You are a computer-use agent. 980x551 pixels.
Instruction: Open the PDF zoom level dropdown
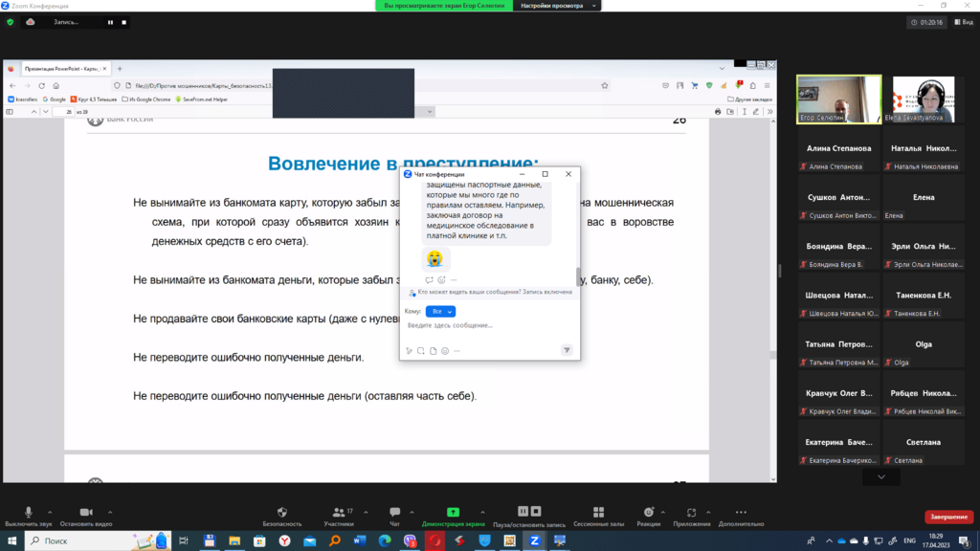(430, 112)
